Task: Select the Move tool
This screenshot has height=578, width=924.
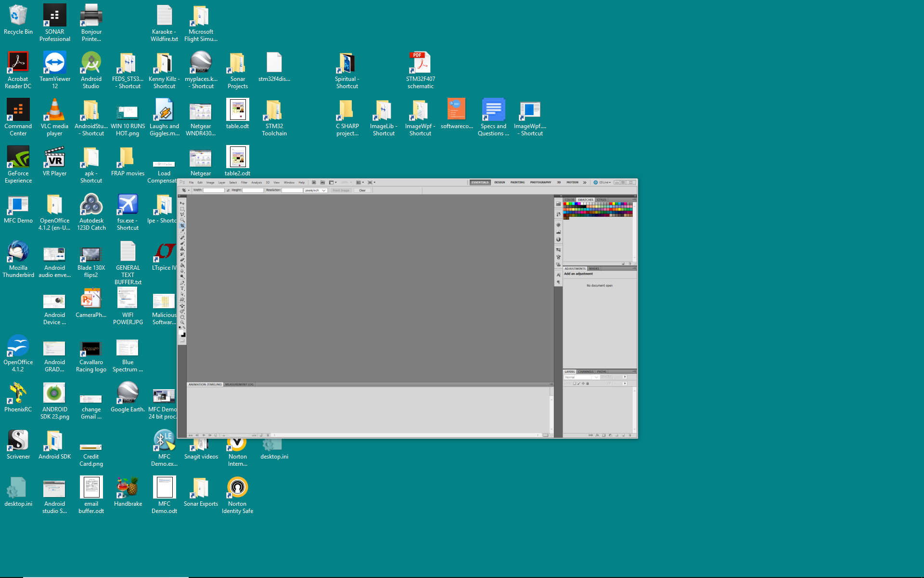Action: (x=182, y=203)
